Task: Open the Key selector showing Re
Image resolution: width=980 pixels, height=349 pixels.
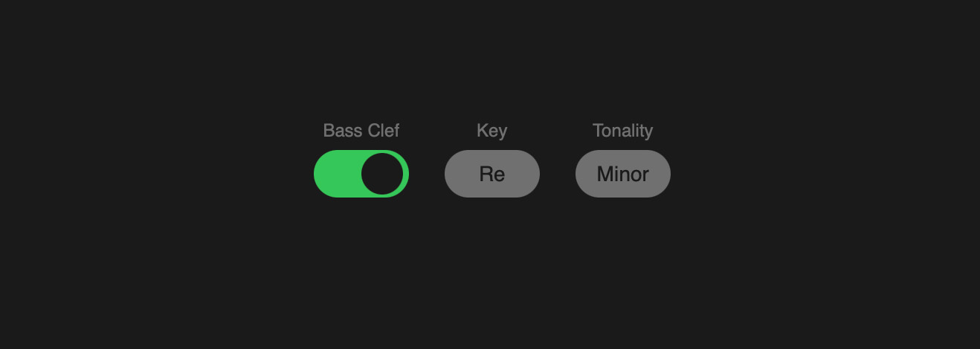Action: click(x=492, y=174)
